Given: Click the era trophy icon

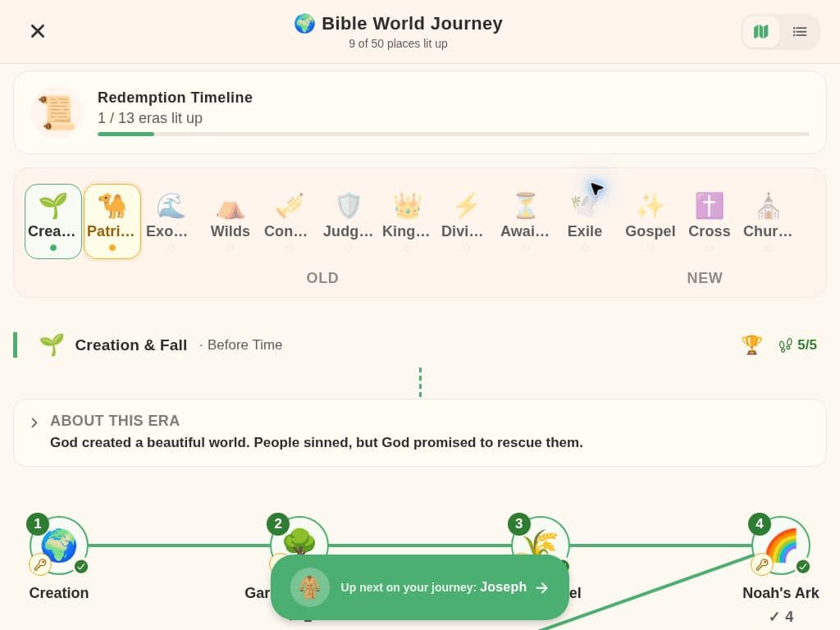Looking at the screenshot, I should click(x=751, y=345).
